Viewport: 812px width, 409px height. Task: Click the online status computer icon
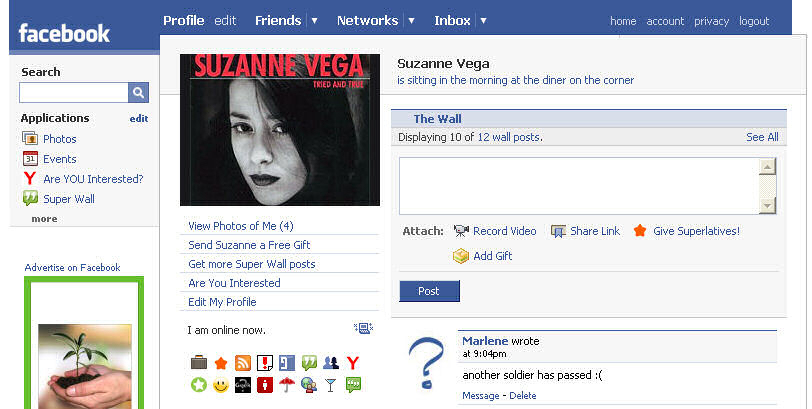click(x=363, y=328)
